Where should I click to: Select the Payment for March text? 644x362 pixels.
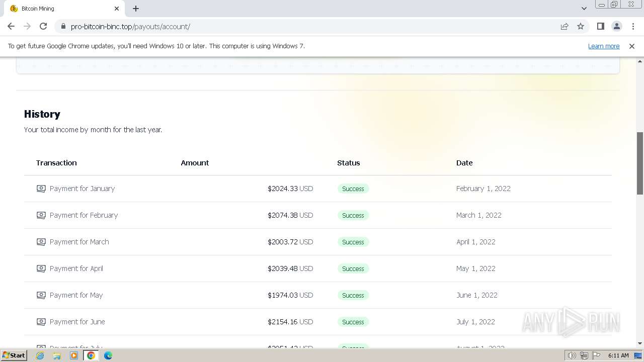79,242
